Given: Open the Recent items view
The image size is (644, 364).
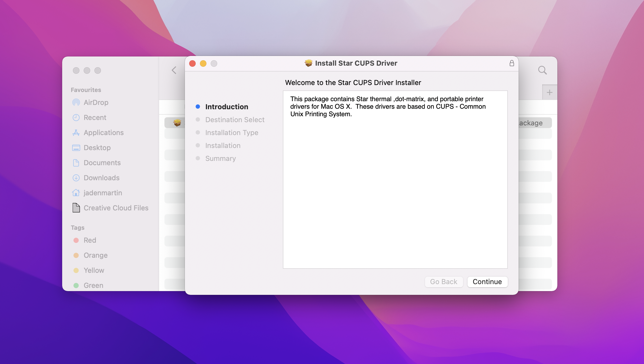Looking at the screenshot, I should click(x=95, y=118).
